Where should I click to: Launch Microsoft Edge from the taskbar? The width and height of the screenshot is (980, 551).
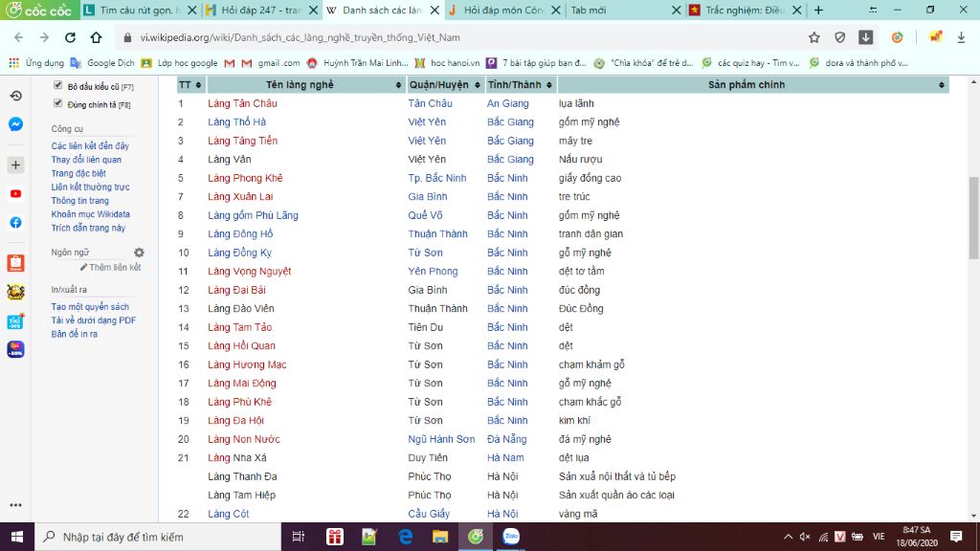pyautogui.click(x=405, y=537)
